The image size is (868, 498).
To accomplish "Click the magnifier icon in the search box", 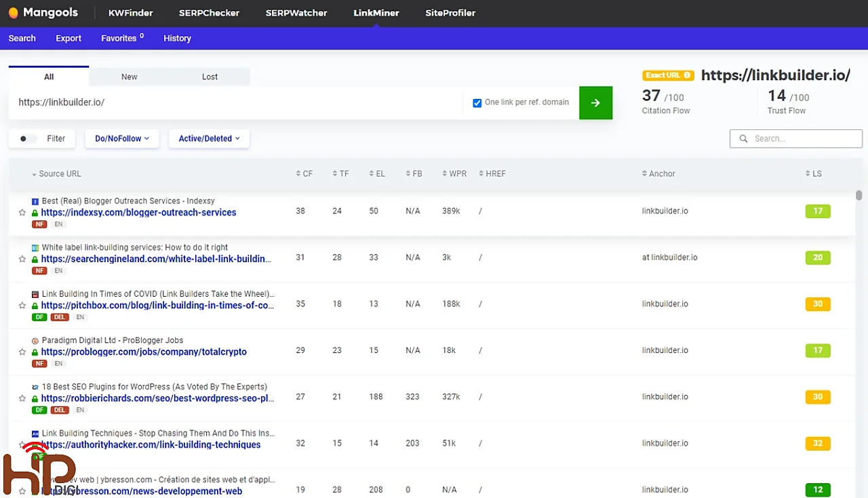I will tap(743, 138).
